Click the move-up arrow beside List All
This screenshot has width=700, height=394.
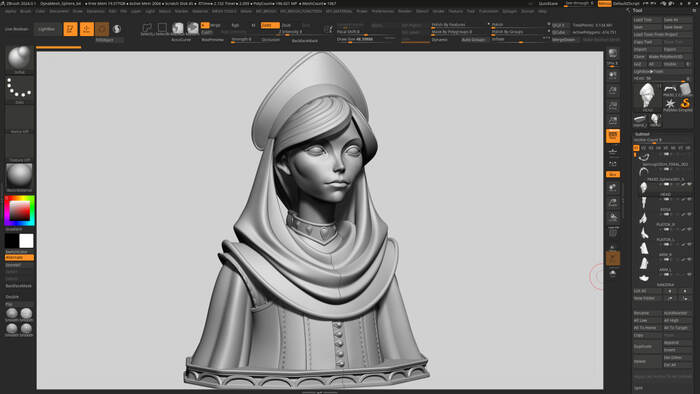(x=670, y=291)
